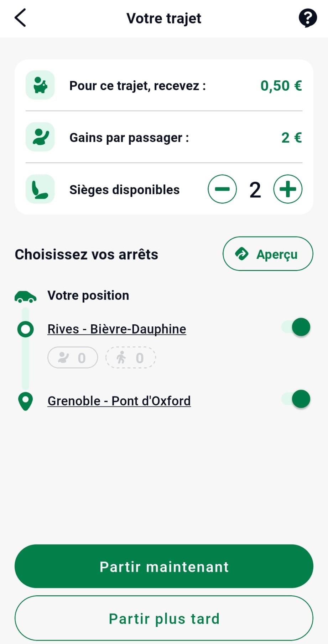Toggle off the Grenoble - Pont d'Oxford stop

coord(296,399)
